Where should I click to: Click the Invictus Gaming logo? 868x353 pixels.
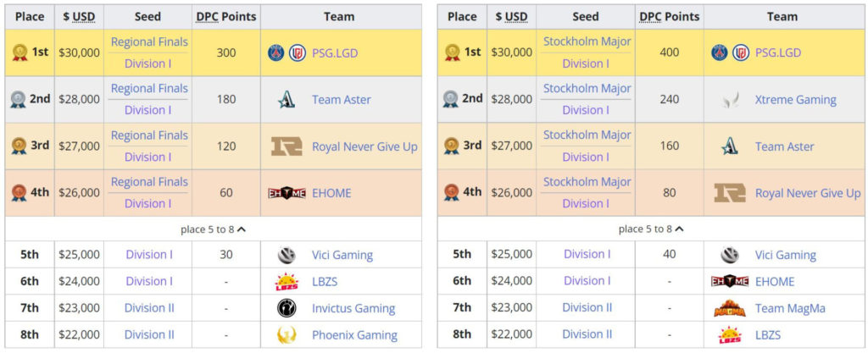click(287, 308)
